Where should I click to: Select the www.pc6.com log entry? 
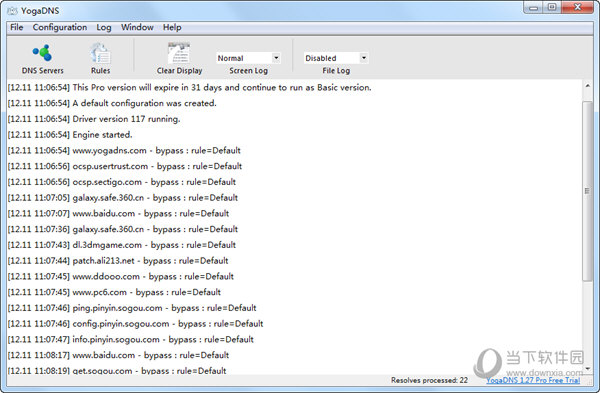(x=114, y=292)
